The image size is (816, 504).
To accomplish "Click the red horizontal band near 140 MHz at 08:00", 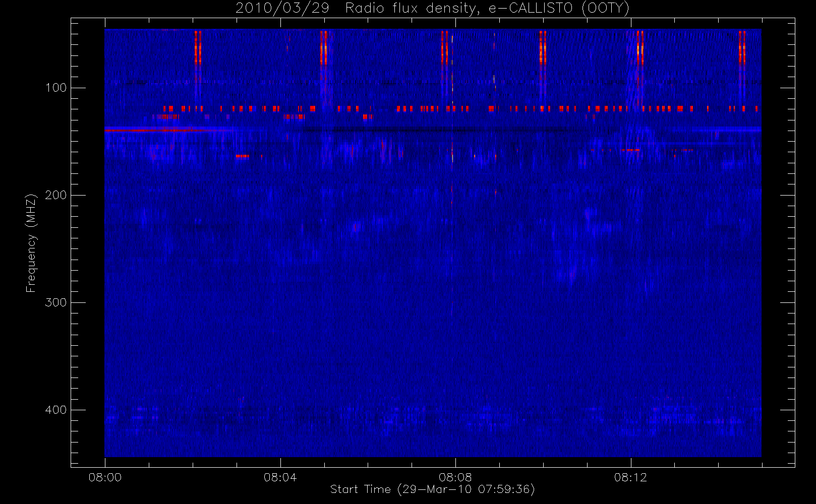I will [x=169, y=130].
